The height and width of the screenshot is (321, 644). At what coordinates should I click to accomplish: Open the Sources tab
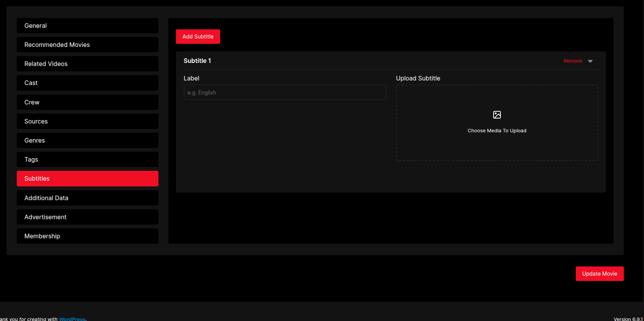point(88,121)
